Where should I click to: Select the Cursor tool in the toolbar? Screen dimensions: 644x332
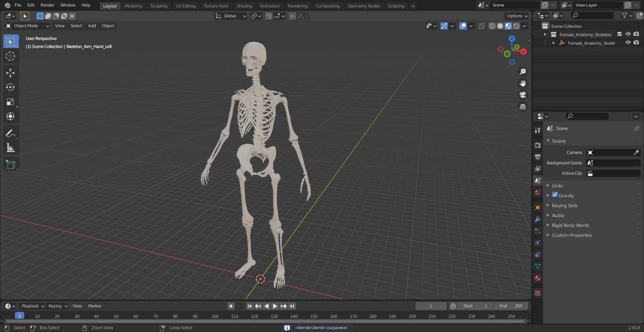coord(10,56)
